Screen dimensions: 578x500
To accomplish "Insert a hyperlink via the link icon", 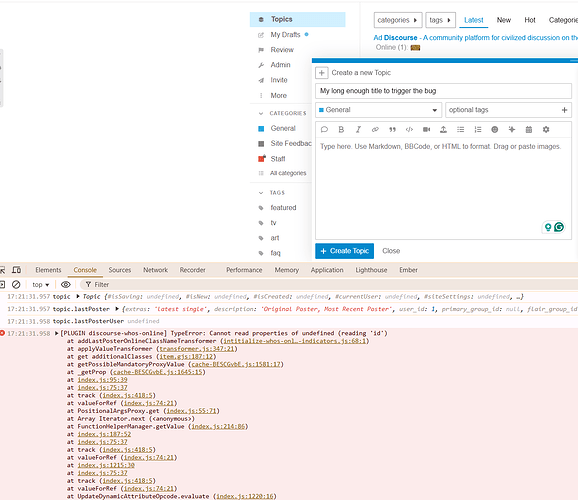I will click(375, 129).
